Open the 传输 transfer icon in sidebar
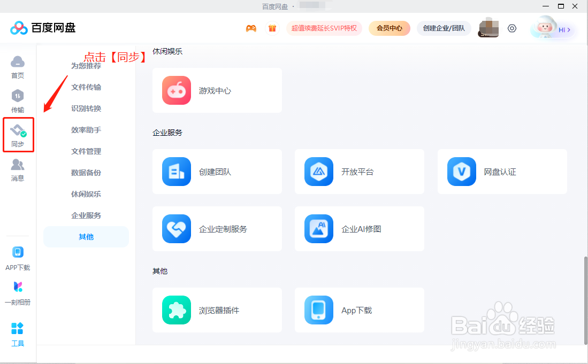588x364 pixels. (x=18, y=96)
